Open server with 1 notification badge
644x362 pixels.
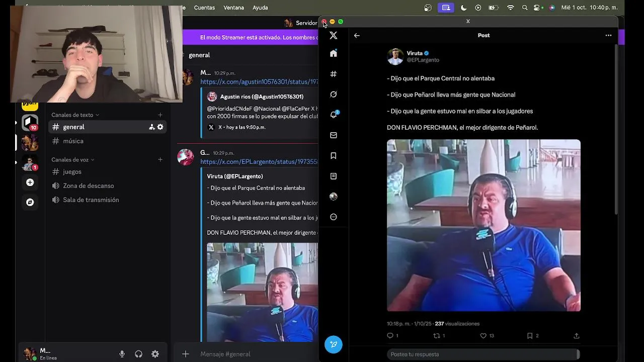point(30,163)
